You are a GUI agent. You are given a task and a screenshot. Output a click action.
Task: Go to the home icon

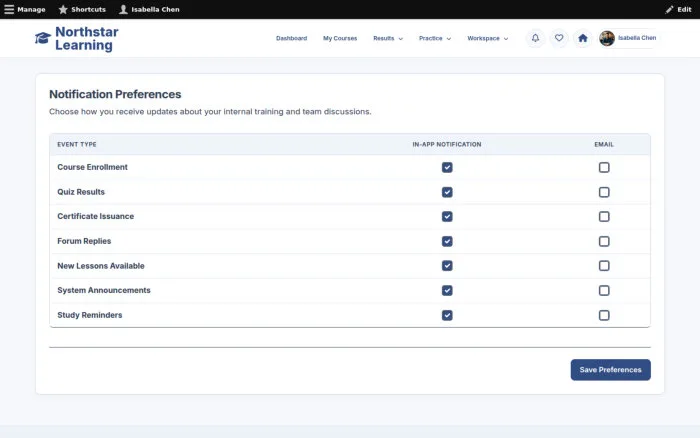tap(583, 38)
